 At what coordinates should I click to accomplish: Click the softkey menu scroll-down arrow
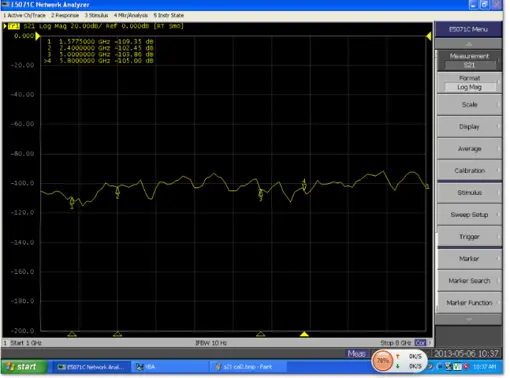pos(468,319)
